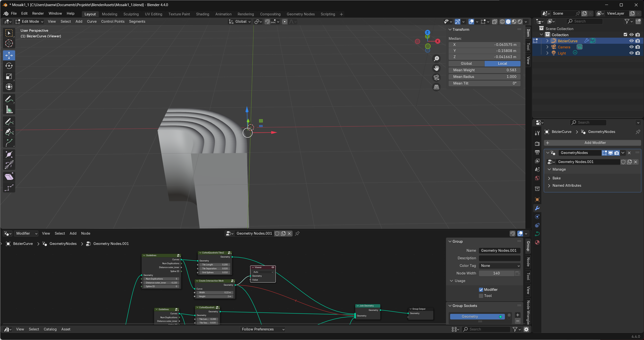Viewport: 644px width, 340px height.
Task: Uncheck the Modifier usage checkbox
Action: [x=481, y=289]
